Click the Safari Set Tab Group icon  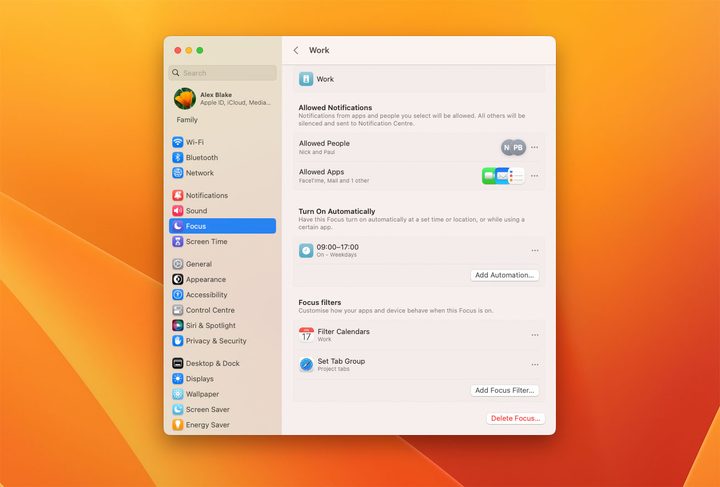[x=306, y=364]
